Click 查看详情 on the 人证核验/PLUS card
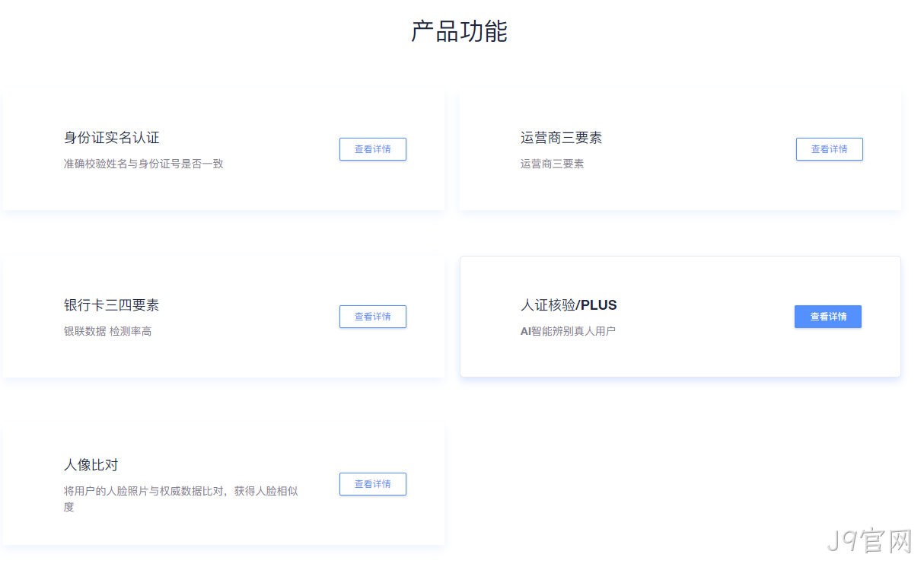Viewport: 924px width, 564px height. [828, 317]
